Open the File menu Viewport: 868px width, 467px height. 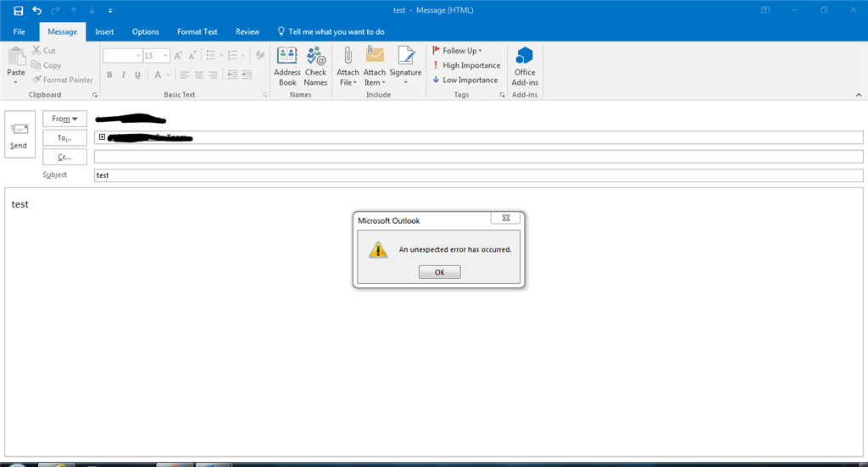point(19,31)
